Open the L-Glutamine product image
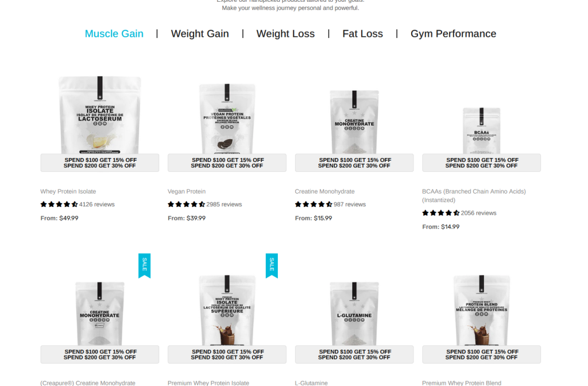Viewport: 588px width, 386px height. coord(354,314)
